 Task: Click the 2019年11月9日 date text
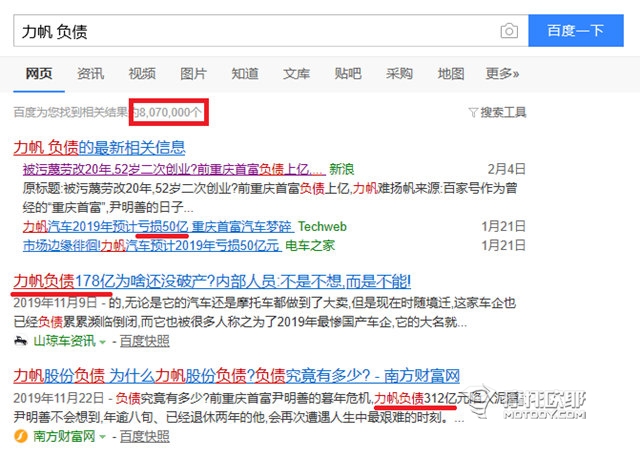coord(55,302)
